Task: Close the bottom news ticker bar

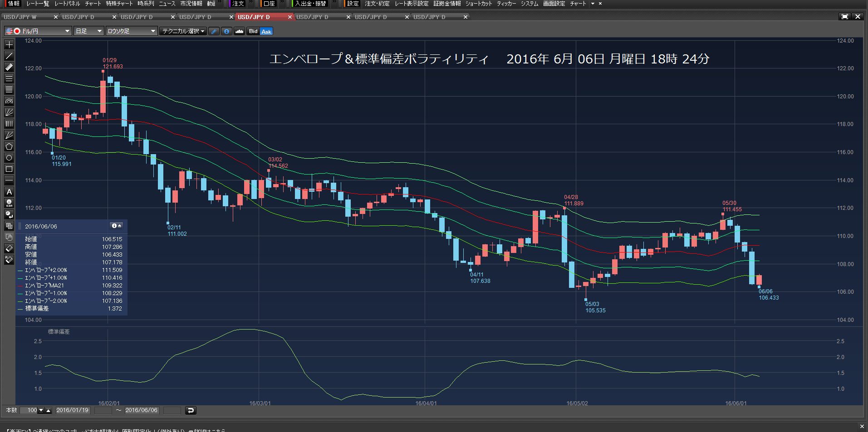Action: click(x=862, y=426)
